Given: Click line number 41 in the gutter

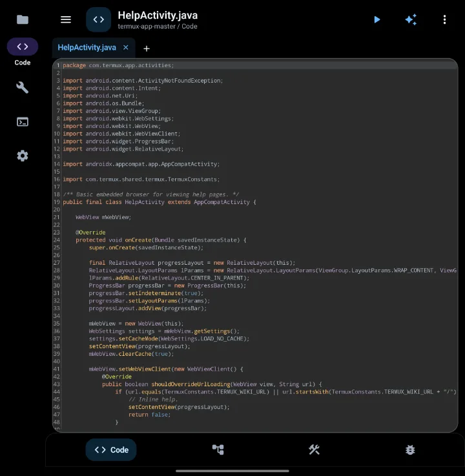Looking at the screenshot, I should pos(57,369).
